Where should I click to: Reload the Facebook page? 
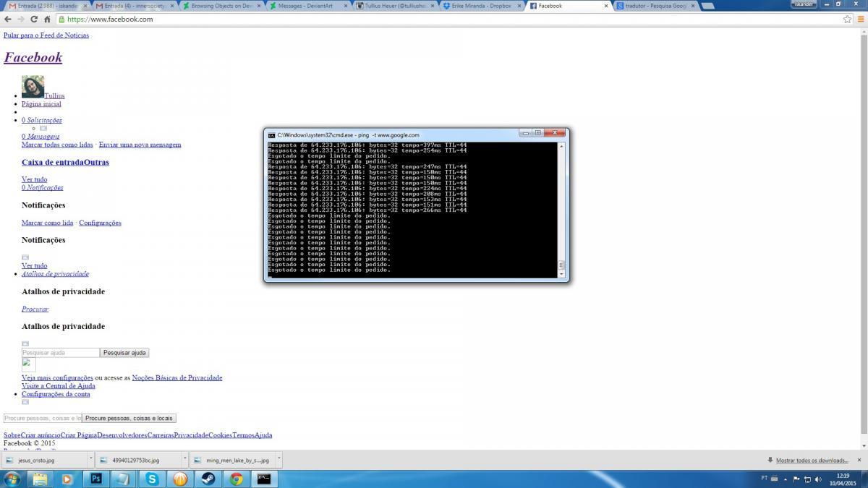34,19
